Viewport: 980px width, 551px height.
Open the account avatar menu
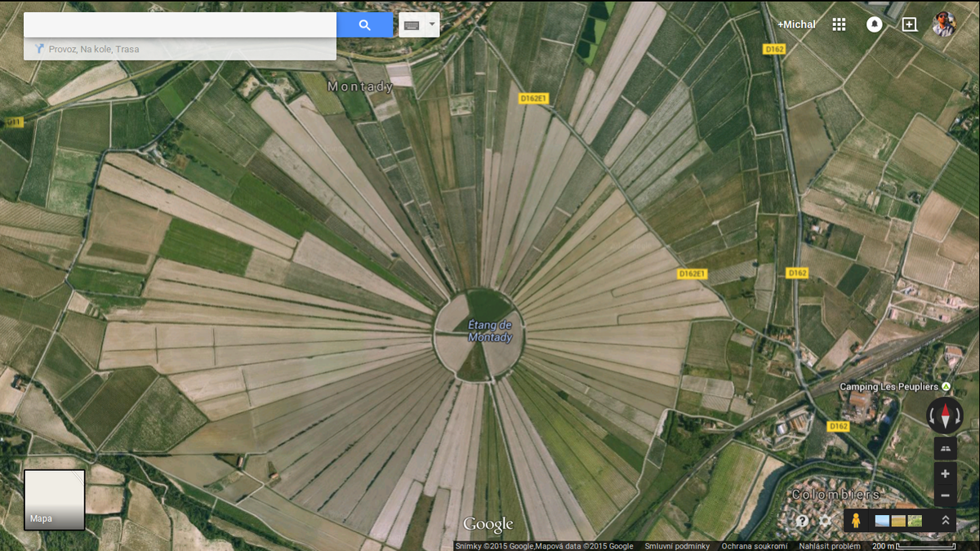[x=944, y=24]
